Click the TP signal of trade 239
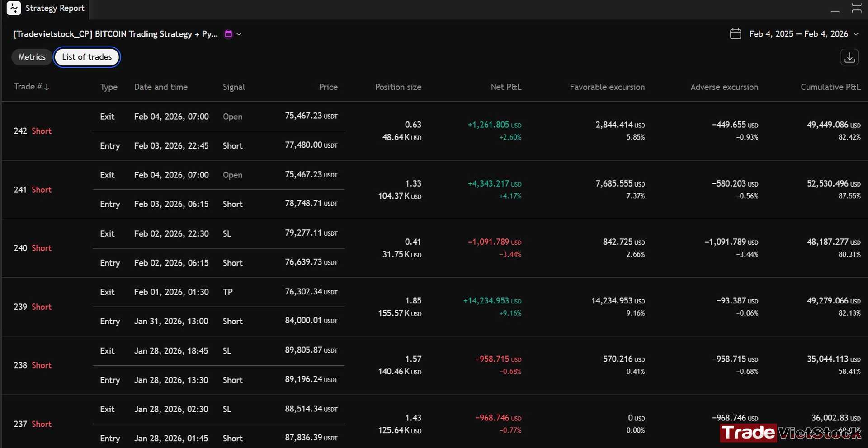Viewport: 868px width, 448px height. point(227,292)
